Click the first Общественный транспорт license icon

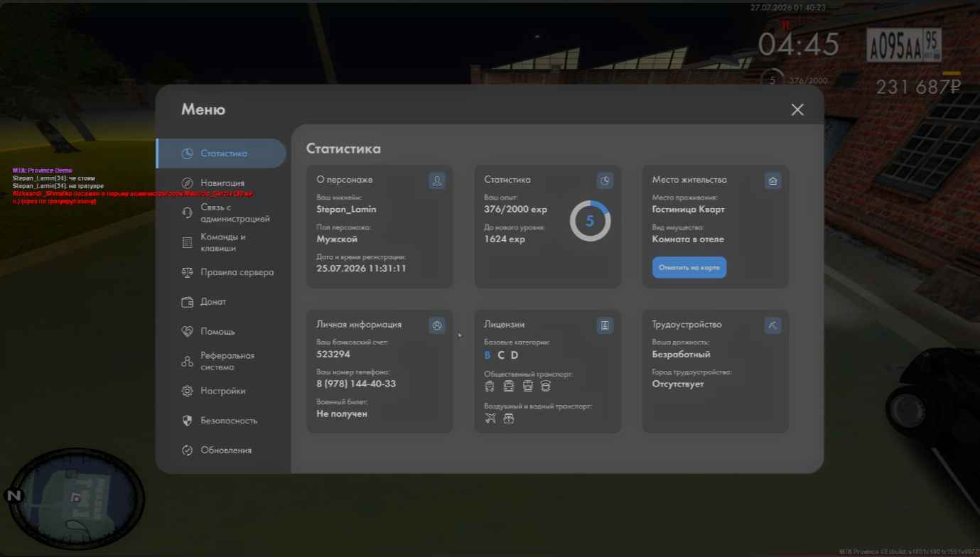(490, 386)
